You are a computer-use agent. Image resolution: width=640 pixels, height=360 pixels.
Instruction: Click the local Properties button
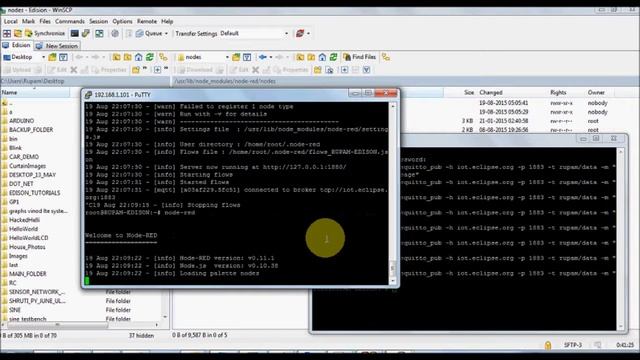pos(109,70)
